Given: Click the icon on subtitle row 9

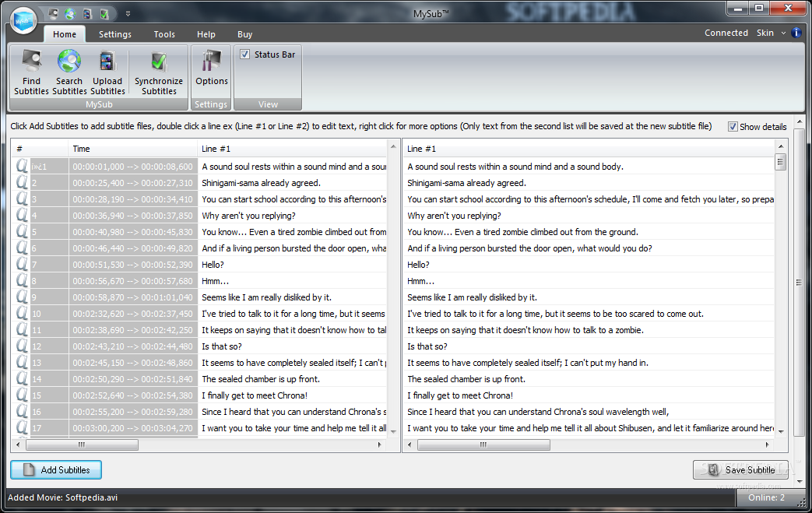Looking at the screenshot, I should (22, 297).
